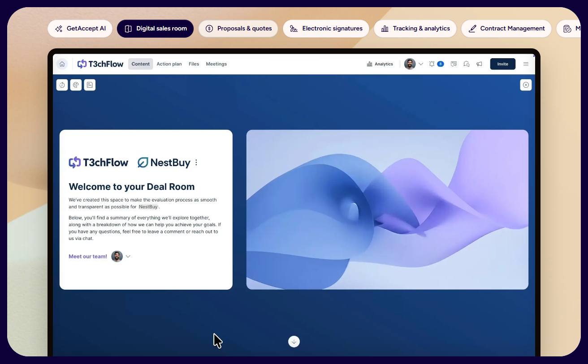Open the hamburger menu icon
This screenshot has height=364, width=588.
click(526, 64)
